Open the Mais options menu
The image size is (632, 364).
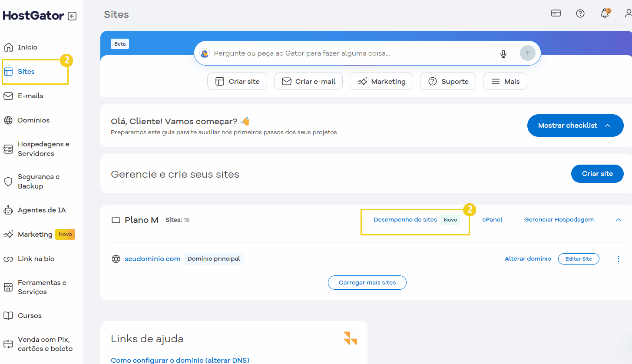pos(505,81)
